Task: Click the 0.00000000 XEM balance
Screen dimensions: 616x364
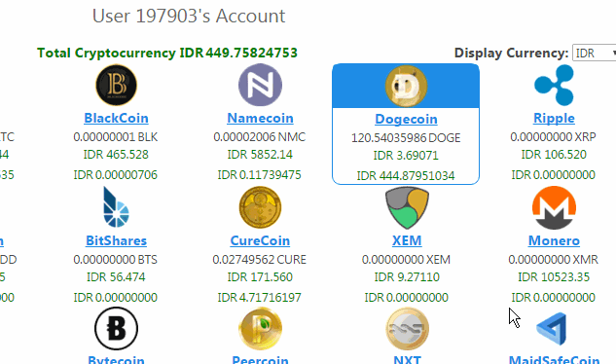Action: coord(406,260)
